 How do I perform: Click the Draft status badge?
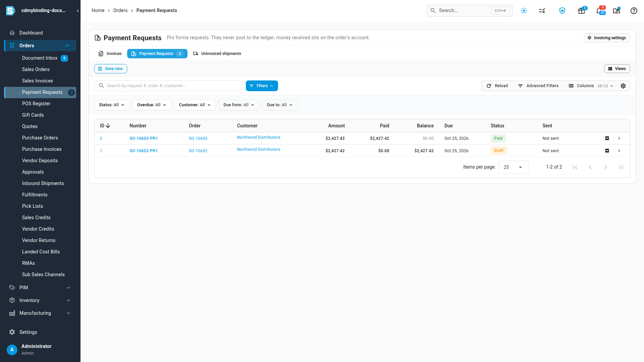point(499,150)
